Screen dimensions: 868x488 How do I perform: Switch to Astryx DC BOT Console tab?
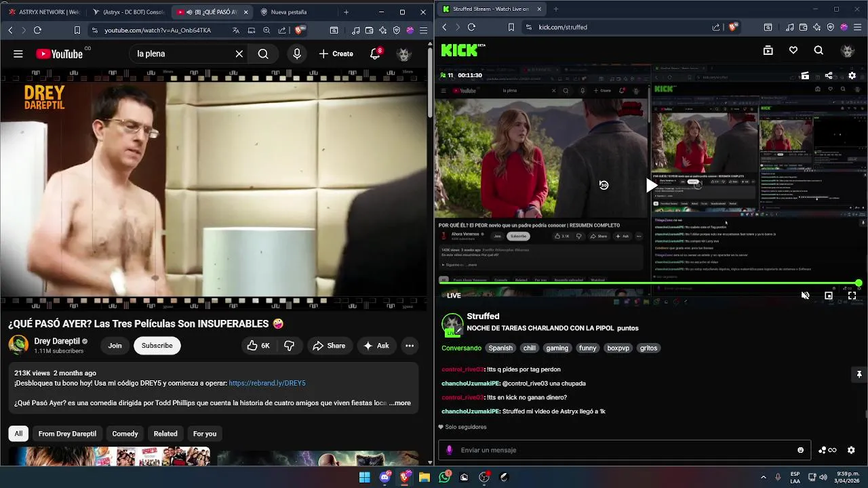(129, 12)
